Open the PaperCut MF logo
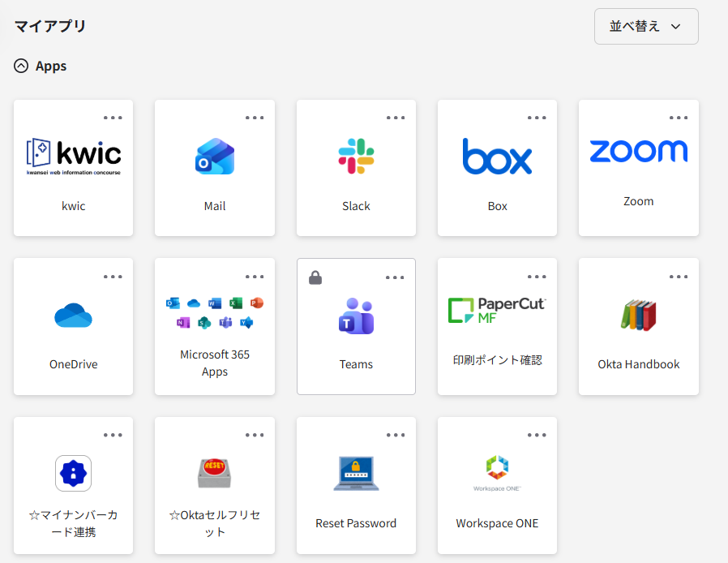Viewport: 728px width, 563px height. point(497,311)
